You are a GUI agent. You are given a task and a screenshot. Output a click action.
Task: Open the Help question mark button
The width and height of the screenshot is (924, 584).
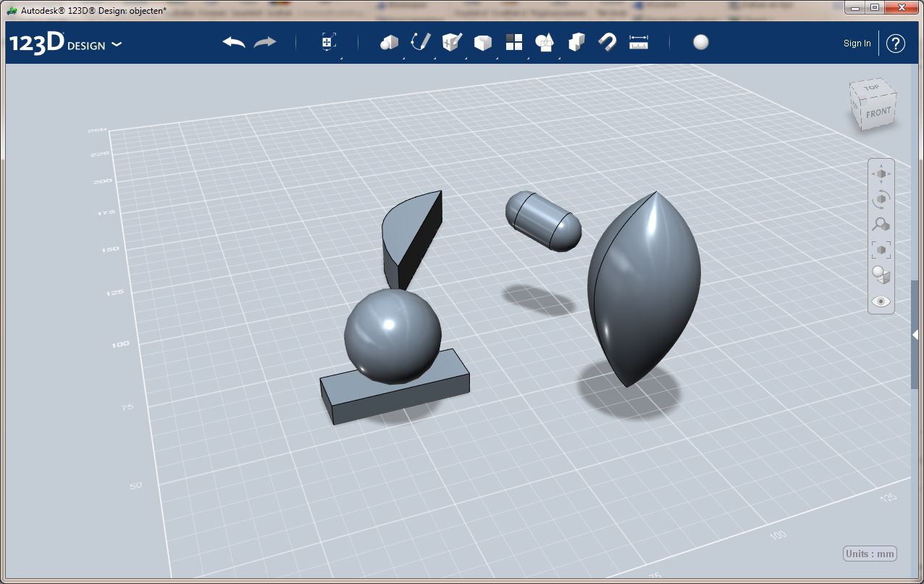[x=896, y=43]
